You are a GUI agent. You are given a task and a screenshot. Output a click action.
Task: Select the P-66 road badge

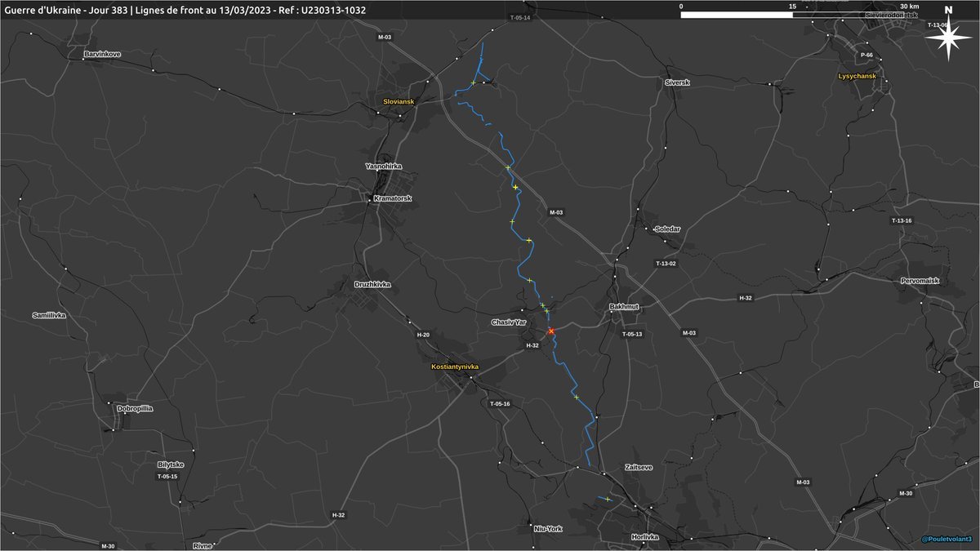click(866, 55)
